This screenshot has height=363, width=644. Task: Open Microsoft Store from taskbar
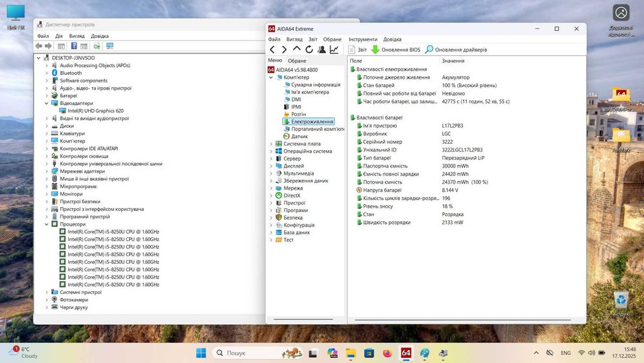[369, 353]
